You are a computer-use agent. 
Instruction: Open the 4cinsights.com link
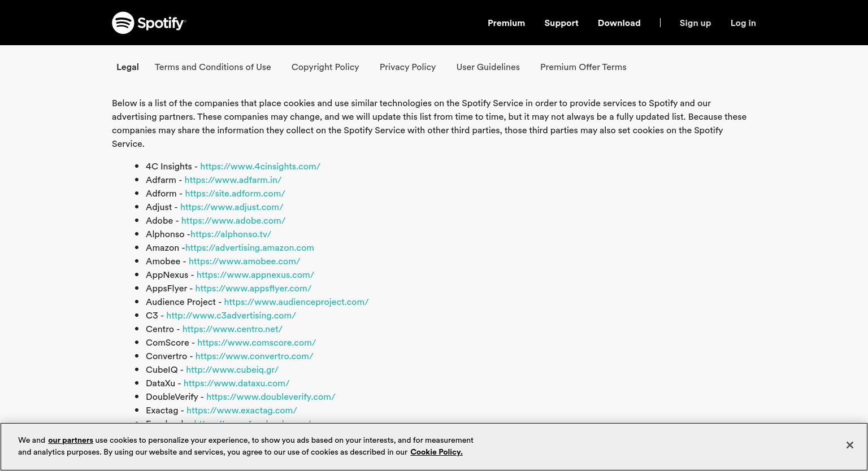point(260,166)
